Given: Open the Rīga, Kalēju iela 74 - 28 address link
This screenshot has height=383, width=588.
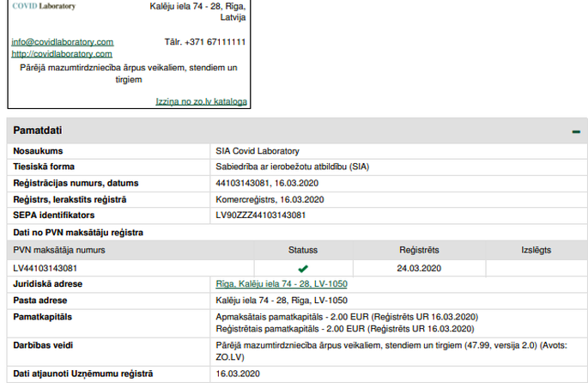Looking at the screenshot, I should 282,284.
